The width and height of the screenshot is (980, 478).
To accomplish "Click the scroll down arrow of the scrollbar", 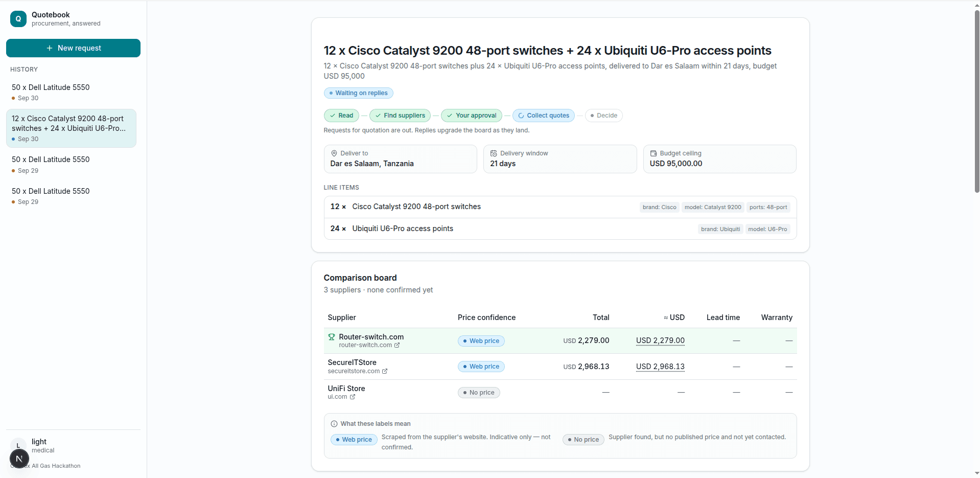I will click(977, 473).
